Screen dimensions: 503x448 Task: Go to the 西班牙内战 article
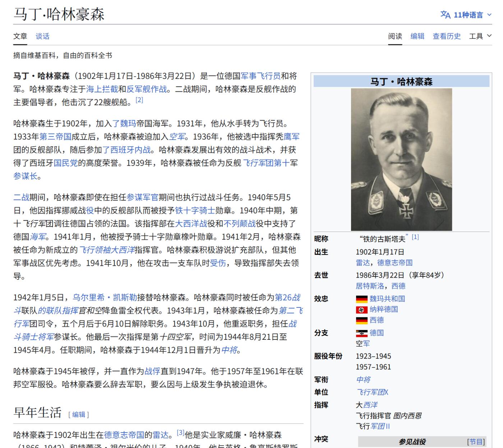(x=130, y=150)
